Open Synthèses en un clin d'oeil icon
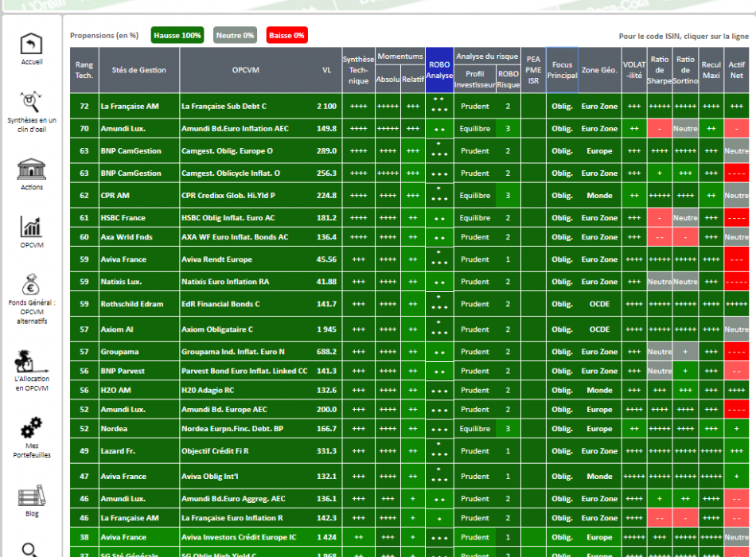This screenshot has height=557, width=756. [30, 102]
